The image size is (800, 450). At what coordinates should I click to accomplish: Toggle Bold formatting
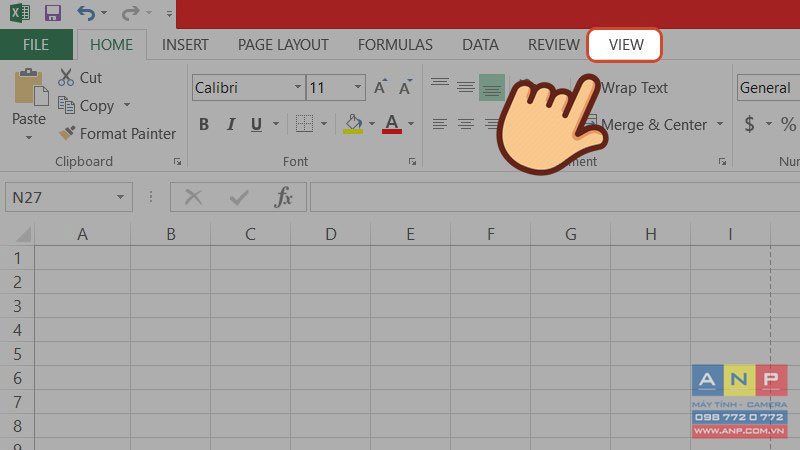point(204,124)
